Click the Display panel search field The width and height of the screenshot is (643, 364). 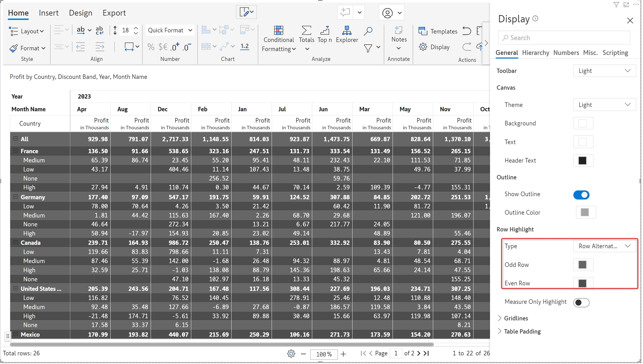pyautogui.click(x=564, y=38)
